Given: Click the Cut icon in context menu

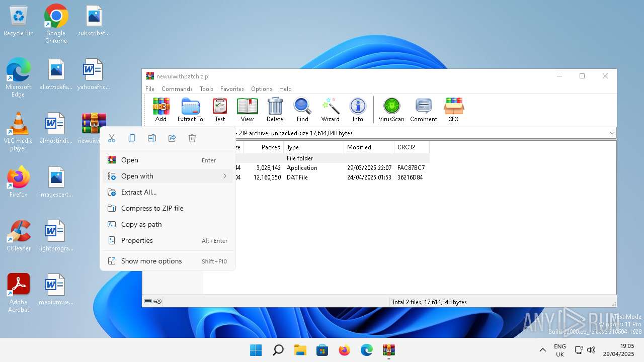Looking at the screenshot, I should 112,138.
